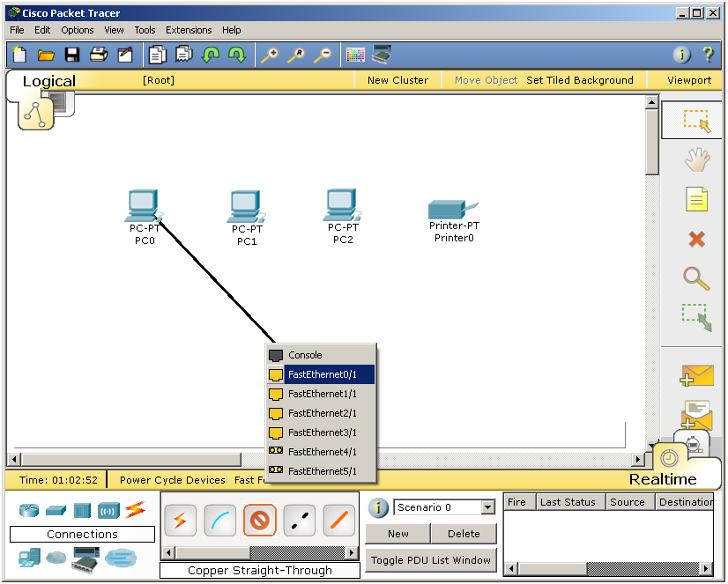
Task: Open the Extensions menu
Action: tap(189, 30)
